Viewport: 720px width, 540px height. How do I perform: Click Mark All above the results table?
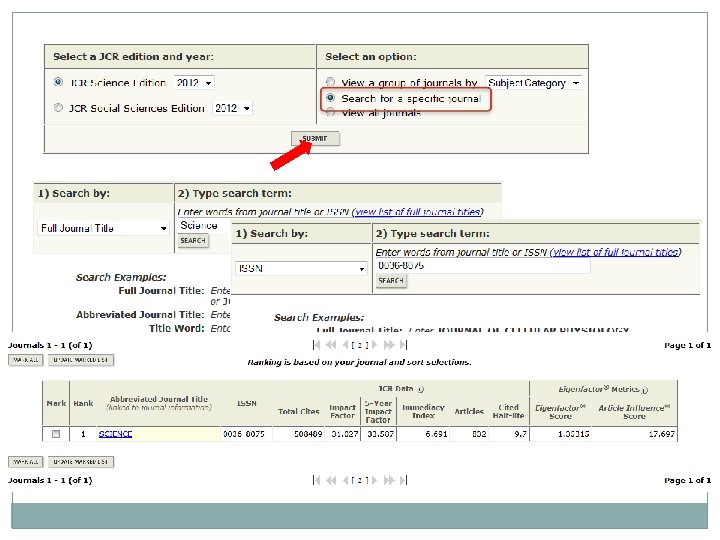pyautogui.click(x=26, y=360)
